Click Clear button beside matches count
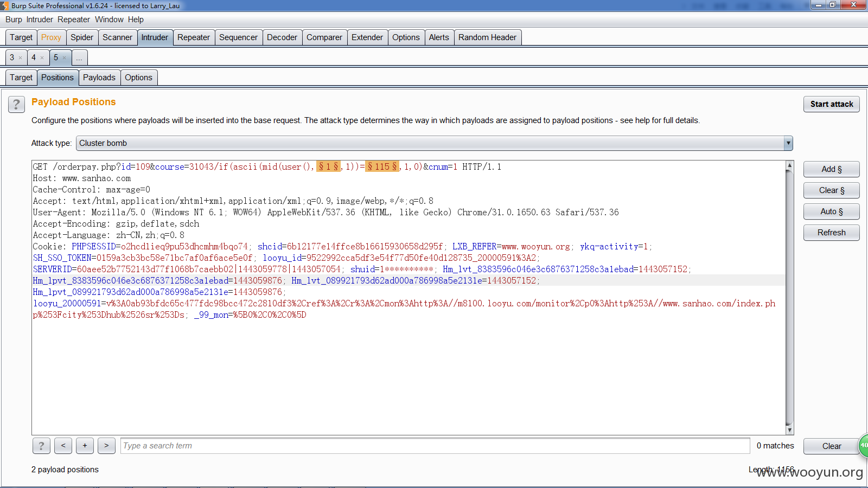Image resolution: width=868 pixels, height=488 pixels. tap(832, 446)
